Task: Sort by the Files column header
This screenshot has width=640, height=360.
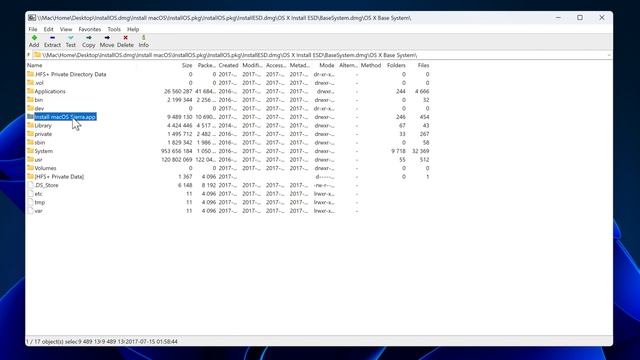Action: pyautogui.click(x=423, y=65)
